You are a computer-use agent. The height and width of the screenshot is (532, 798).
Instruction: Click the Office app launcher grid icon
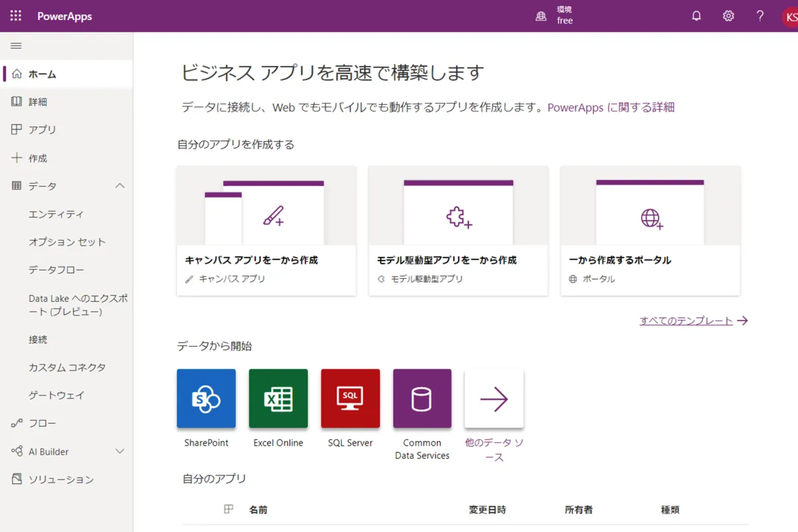click(x=15, y=15)
